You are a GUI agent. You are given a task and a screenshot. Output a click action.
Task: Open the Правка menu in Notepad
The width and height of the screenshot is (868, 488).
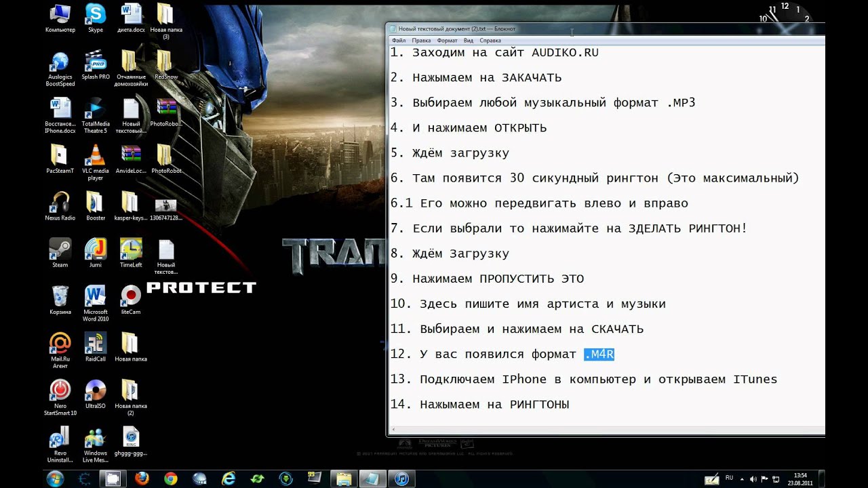click(421, 41)
